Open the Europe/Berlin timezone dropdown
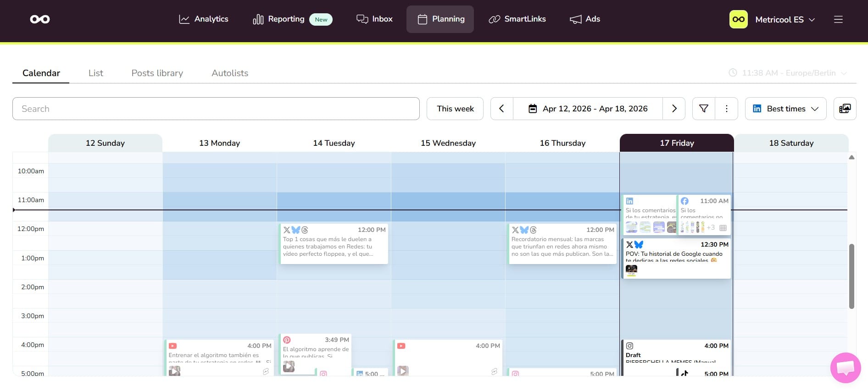The height and width of the screenshot is (391, 868). 788,73
